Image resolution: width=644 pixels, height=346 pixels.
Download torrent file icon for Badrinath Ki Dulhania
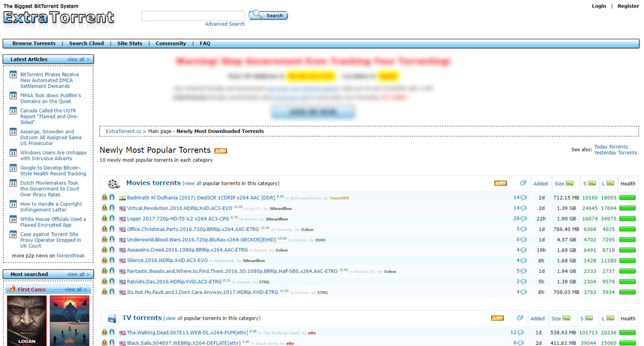tap(104, 197)
